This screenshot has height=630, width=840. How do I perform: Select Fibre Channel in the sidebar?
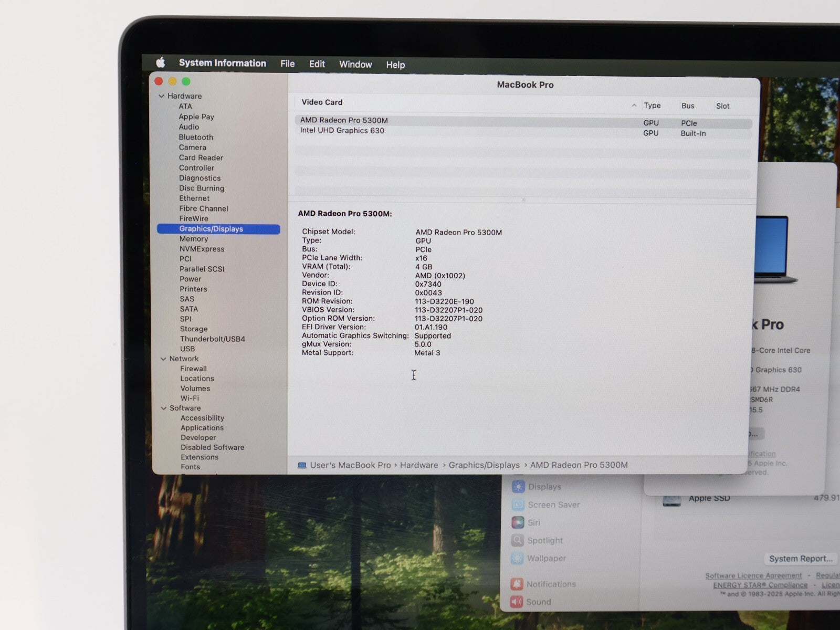(x=204, y=208)
